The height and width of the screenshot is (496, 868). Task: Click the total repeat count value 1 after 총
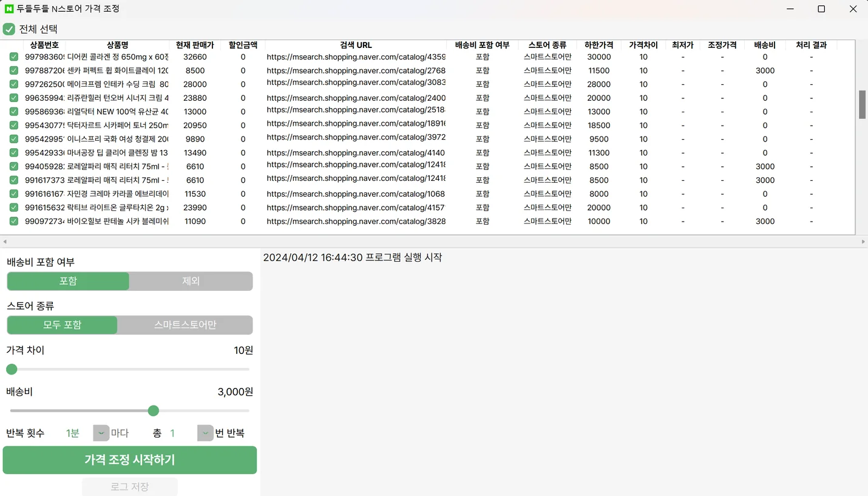tap(172, 433)
